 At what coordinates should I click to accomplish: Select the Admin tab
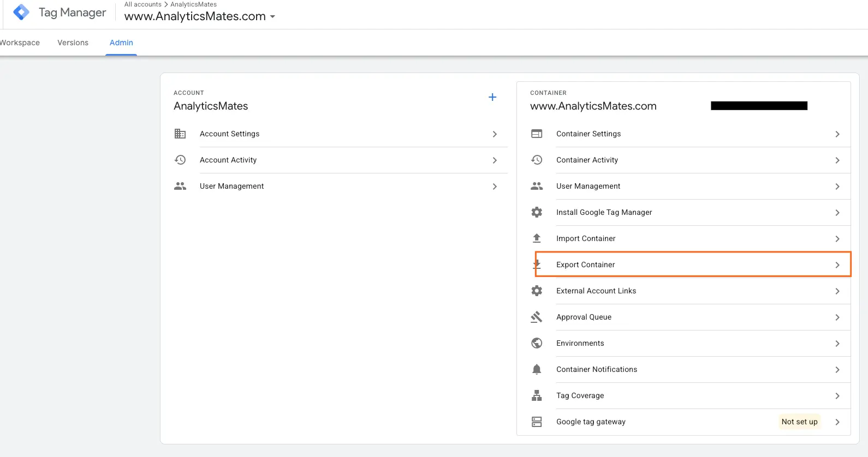pos(121,43)
